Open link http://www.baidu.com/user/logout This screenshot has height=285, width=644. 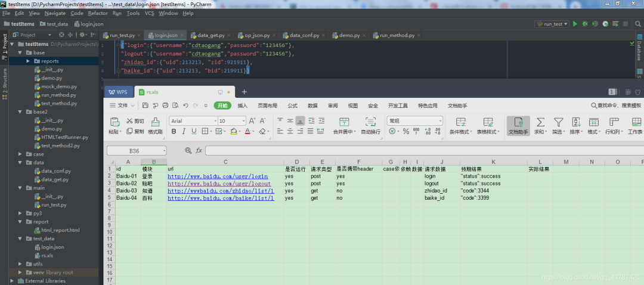coord(219,184)
